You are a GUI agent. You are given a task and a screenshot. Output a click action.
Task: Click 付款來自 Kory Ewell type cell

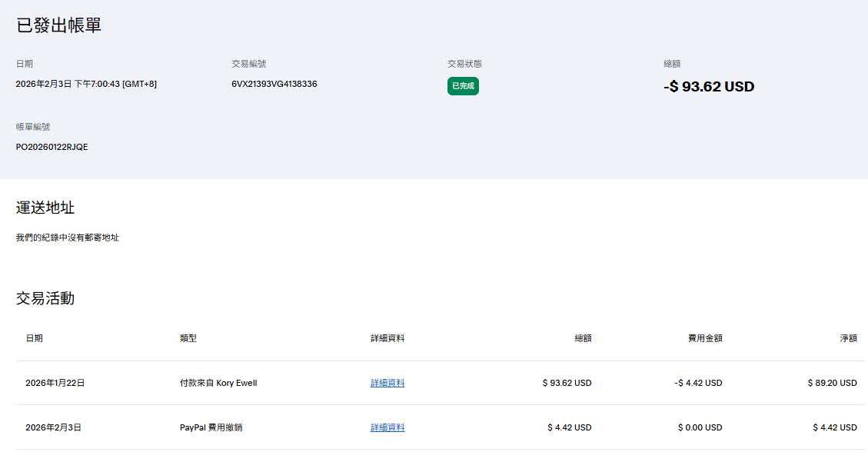pos(218,383)
